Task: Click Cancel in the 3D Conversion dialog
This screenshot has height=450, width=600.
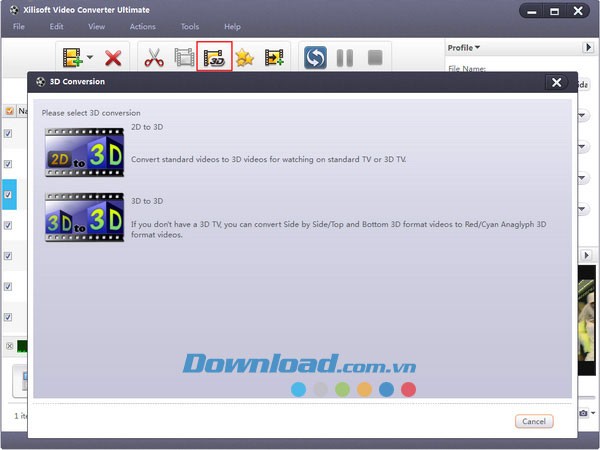Action: 534,421
